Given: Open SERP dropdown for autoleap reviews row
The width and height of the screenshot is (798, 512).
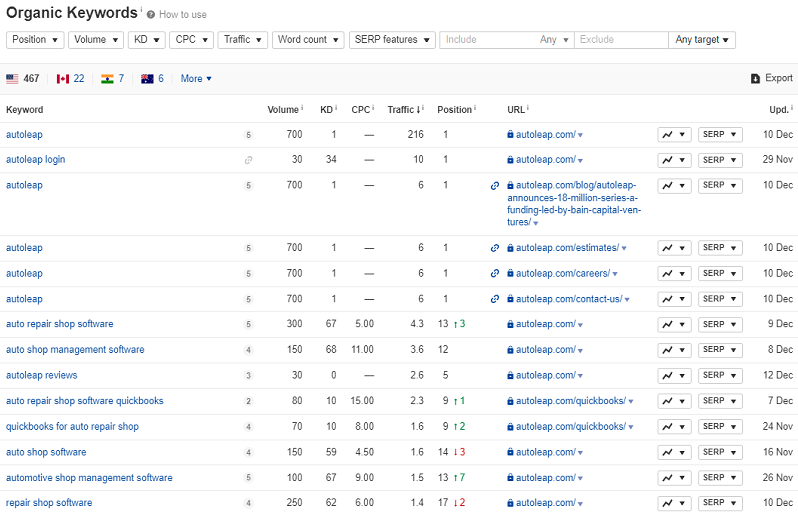Looking at the screenshot, I should tap(720, 376).
